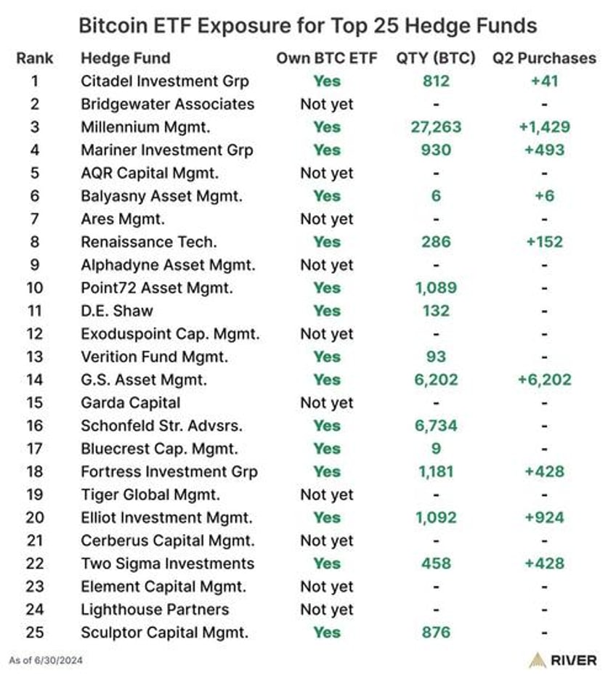Click the Own BTC ETF header
This screenshot has width=616, height=676.
tap(327, 58)
